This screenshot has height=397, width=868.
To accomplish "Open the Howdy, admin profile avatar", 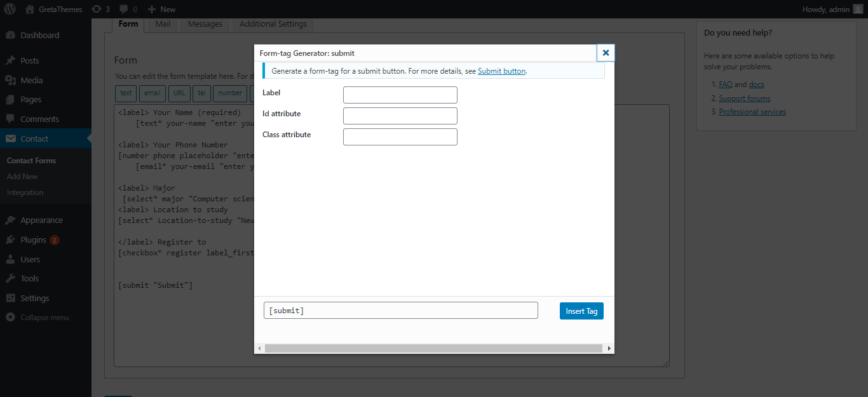I will [x=858, y=9].
